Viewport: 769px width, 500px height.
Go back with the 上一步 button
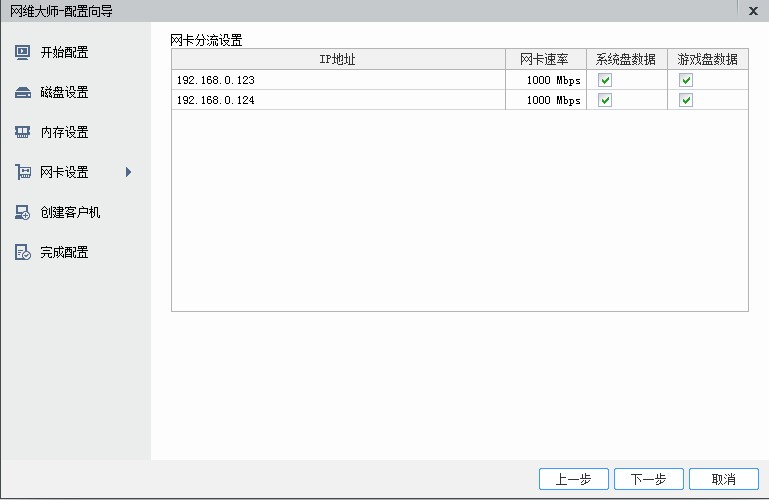573,479
